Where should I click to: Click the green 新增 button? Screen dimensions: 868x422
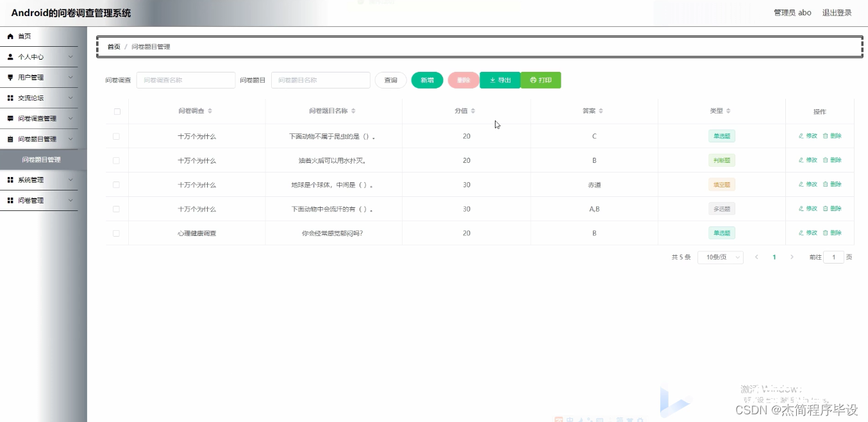[427, 80]
